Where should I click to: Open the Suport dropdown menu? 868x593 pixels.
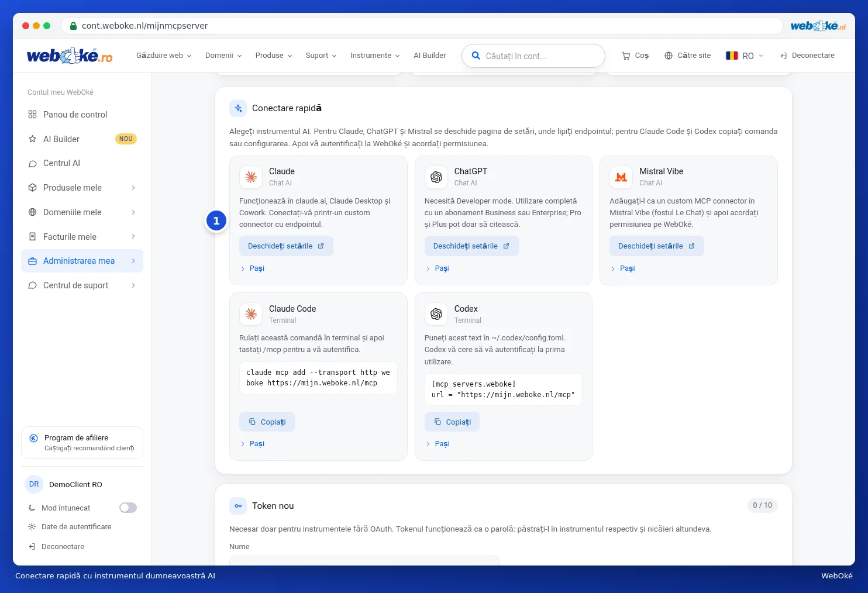pyautogui.click(x=321, y=56)
